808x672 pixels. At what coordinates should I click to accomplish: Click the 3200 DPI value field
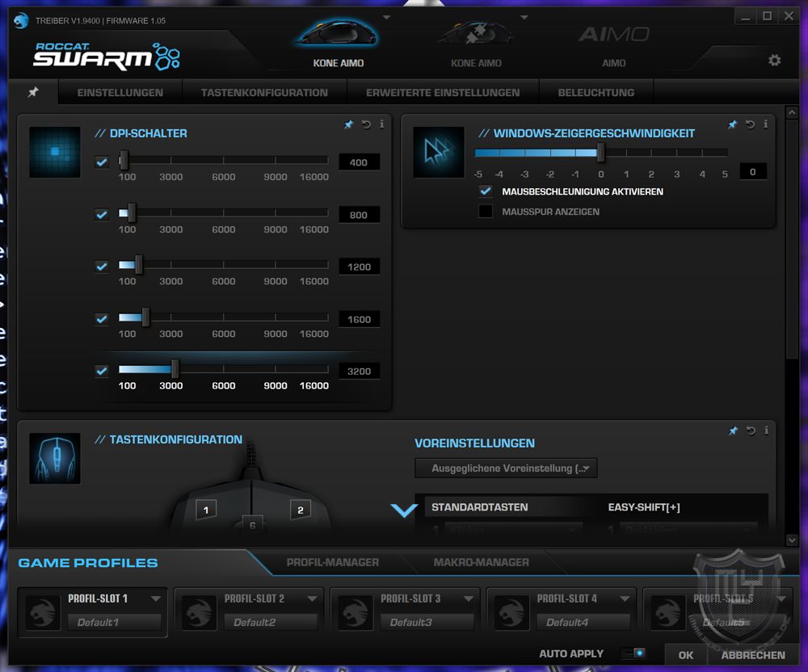360,372
